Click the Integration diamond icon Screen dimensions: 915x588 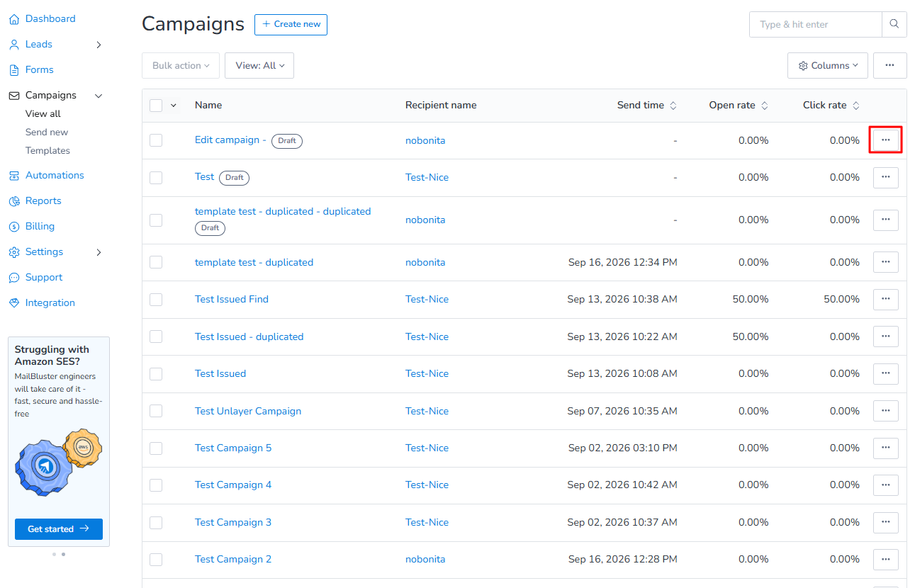14,303
